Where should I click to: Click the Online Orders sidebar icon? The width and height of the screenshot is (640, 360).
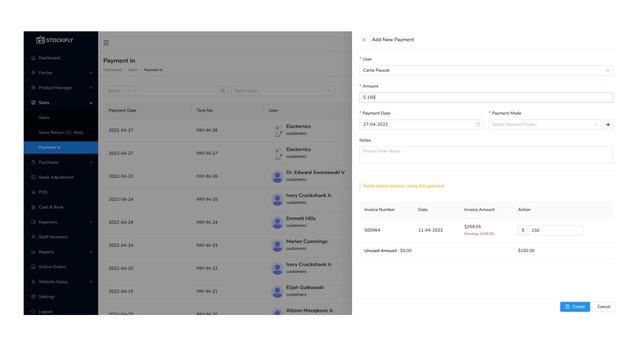[33, 267]
